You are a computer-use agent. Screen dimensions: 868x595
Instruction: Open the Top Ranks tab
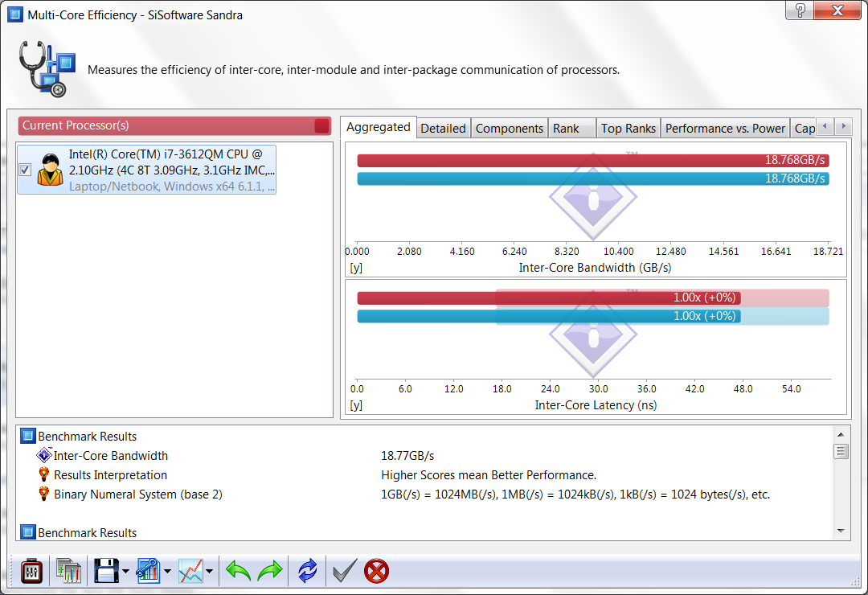pos(628,129)
